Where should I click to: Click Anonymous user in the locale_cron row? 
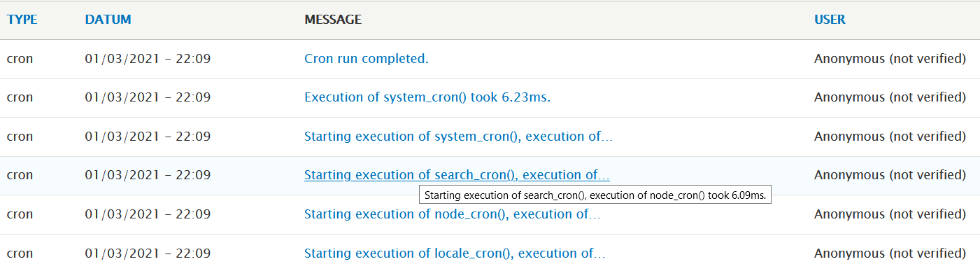pyautogui.click(x=890, y=253)
